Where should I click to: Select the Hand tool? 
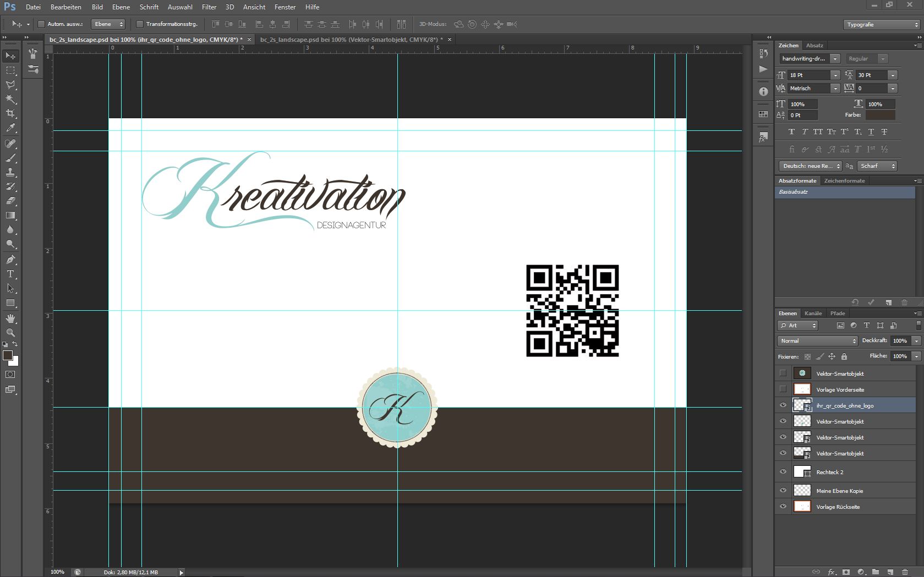[10, 318]
